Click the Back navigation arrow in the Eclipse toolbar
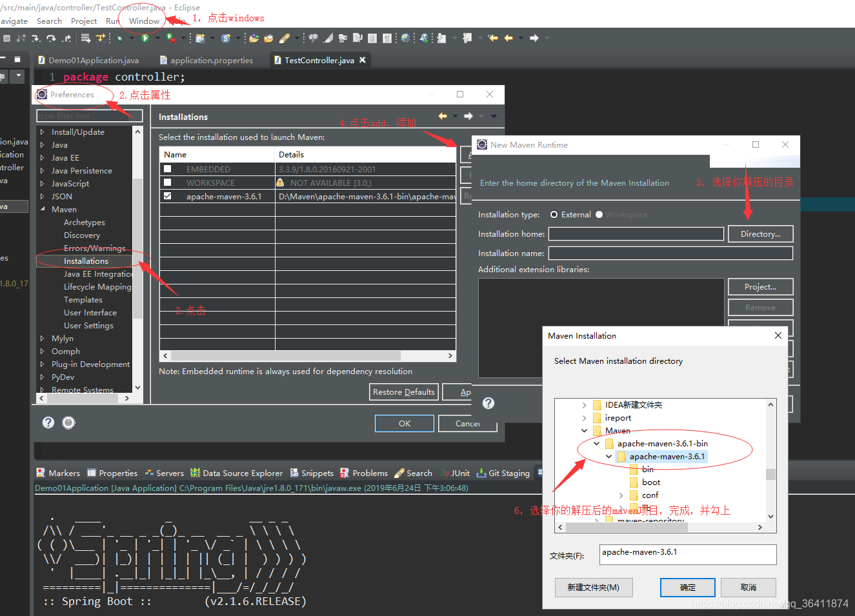The height and width of the screenshot is (616, 855). coord(508,38)
